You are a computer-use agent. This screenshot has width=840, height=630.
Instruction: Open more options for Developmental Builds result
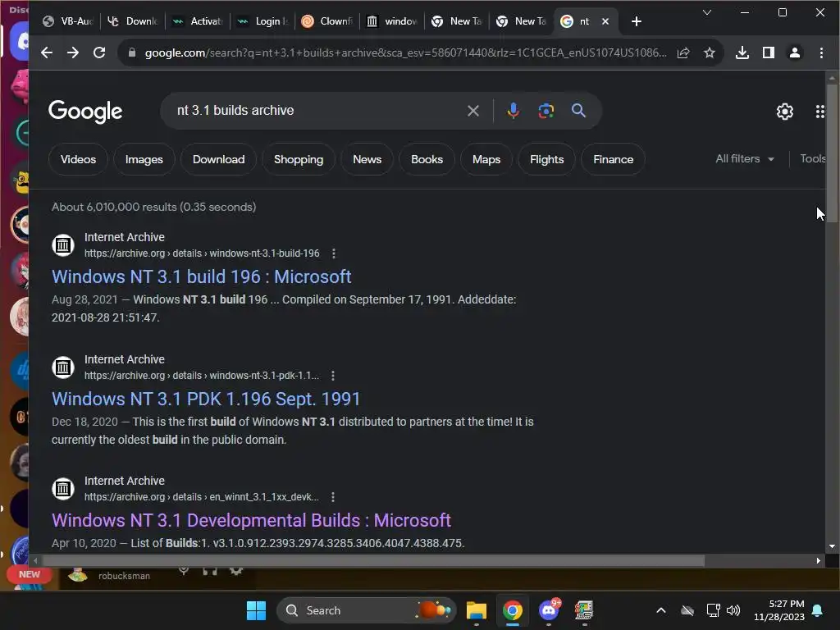click(x=333, y=497)
